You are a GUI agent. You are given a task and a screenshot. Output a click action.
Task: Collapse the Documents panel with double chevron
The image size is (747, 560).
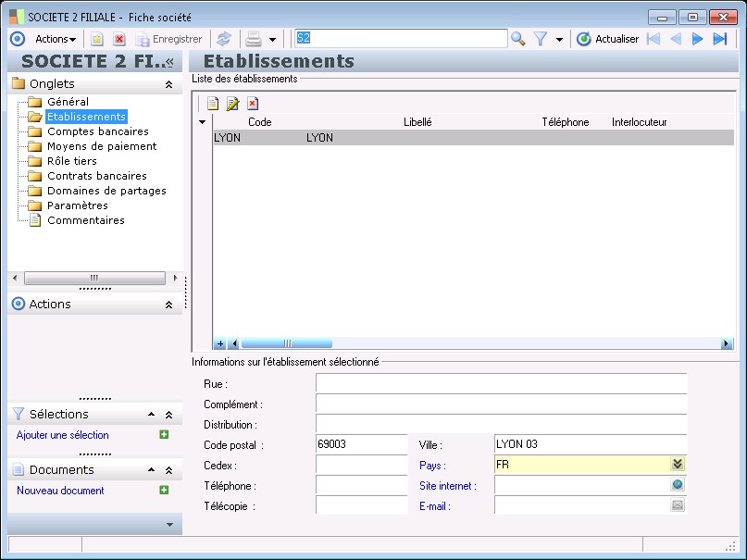[x=168, y=470]
